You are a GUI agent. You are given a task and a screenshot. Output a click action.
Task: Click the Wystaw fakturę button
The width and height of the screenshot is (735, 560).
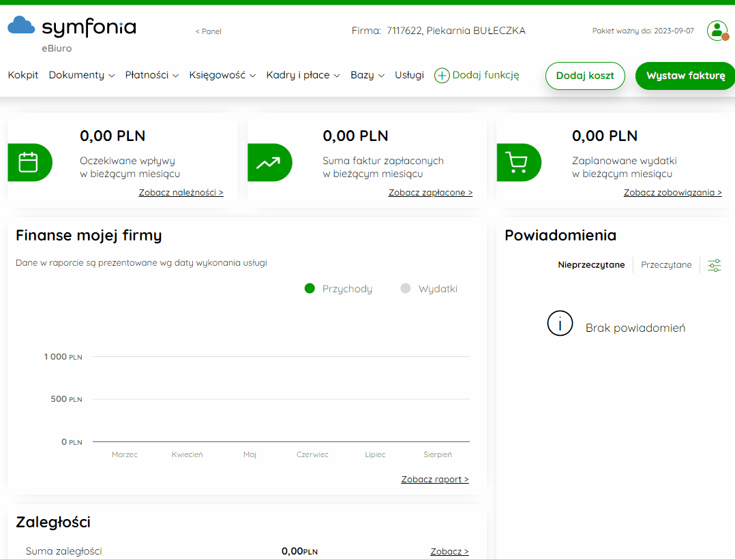[685, 76]
